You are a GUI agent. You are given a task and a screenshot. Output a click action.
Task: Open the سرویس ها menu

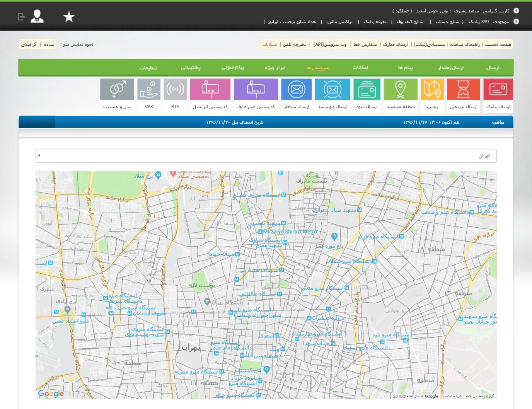click(x=318, y=68)
